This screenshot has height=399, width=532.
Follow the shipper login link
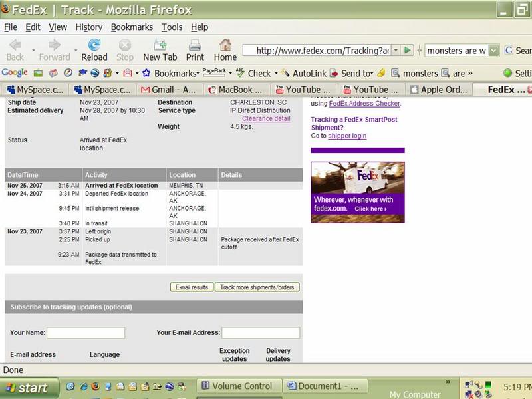tap(347, 136)
